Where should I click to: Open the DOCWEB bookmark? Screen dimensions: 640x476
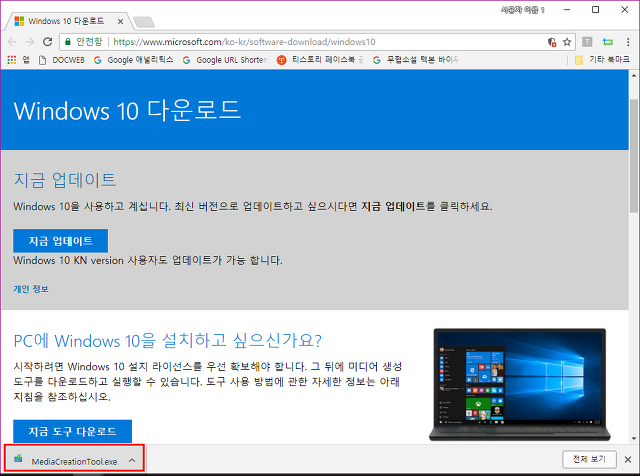62,60
